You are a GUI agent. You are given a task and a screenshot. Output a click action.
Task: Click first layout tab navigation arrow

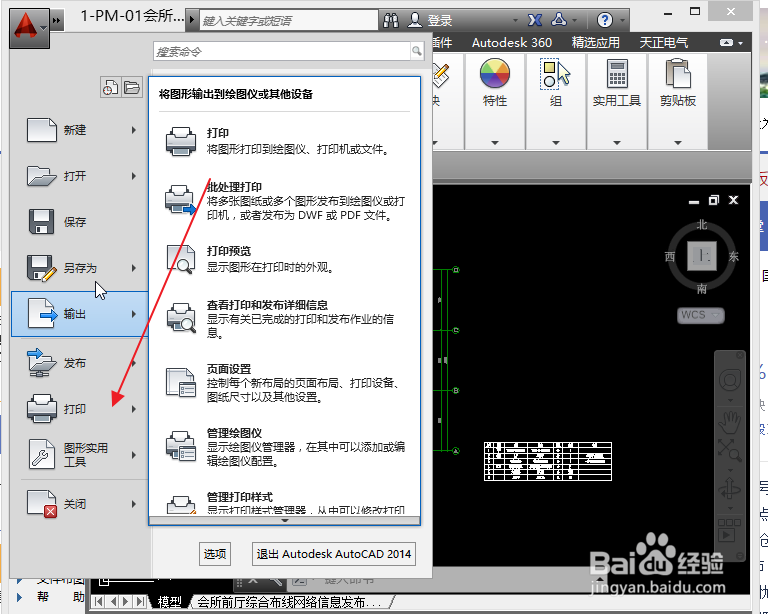coord(98,601)
